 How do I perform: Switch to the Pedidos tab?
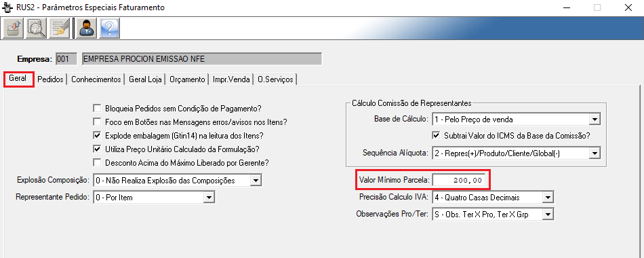(x=51, y=79)
